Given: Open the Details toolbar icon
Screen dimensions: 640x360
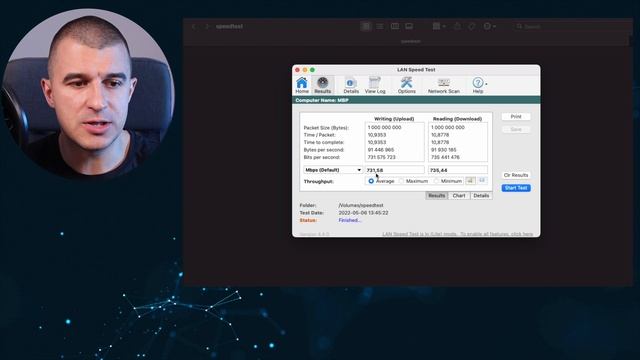Looking at the screenshot, I should point(351,85).
